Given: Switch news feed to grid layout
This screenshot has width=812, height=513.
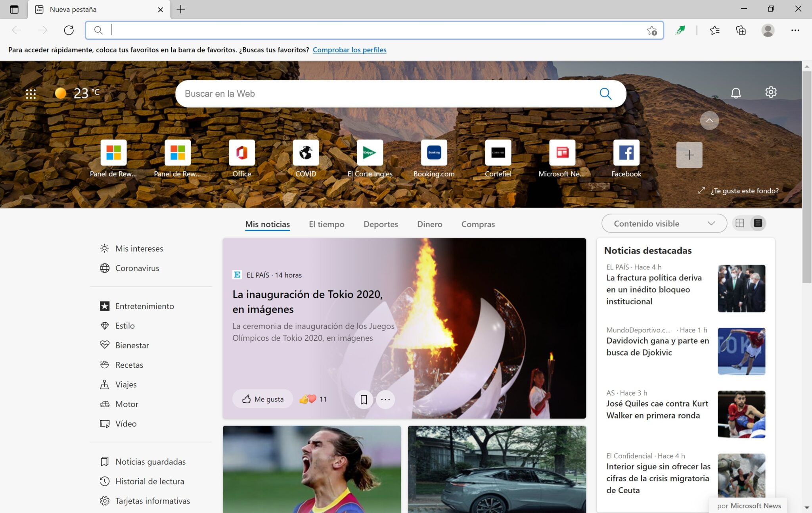Looking at the screenshot, I should pyautogui.click(x=741, y=223).
